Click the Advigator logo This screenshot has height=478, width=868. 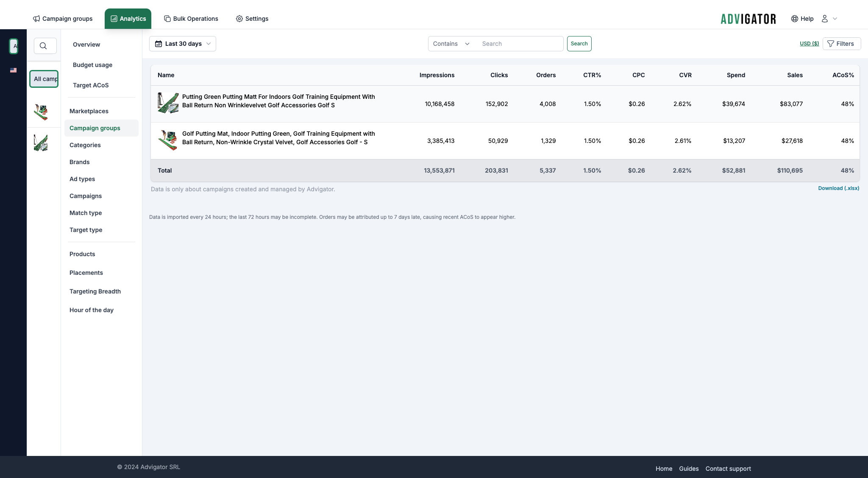748,19
